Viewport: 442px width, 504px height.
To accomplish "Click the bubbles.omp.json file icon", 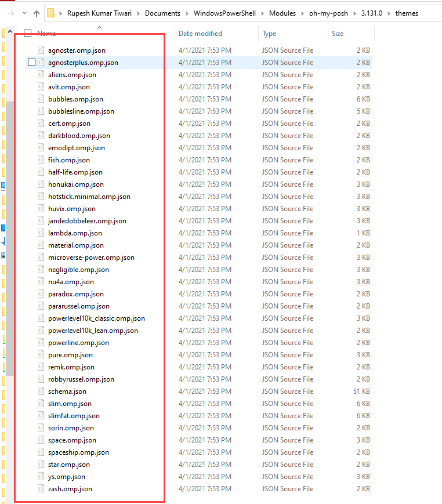I will tap(41, 99).
